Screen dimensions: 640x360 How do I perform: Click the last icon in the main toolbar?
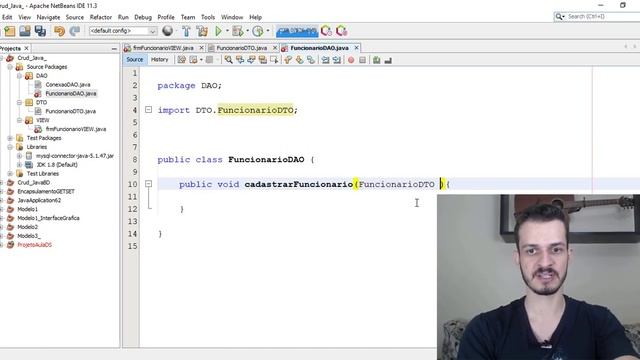point(341,31)
